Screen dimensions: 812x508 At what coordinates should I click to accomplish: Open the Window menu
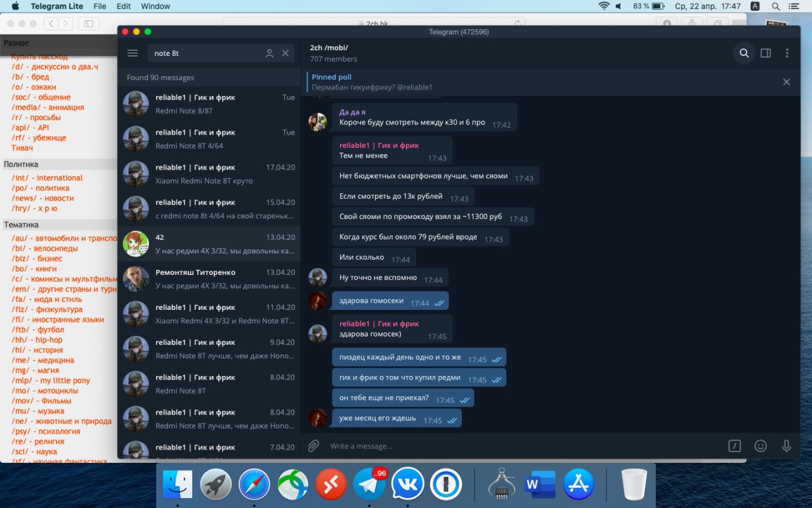[155, 6]
